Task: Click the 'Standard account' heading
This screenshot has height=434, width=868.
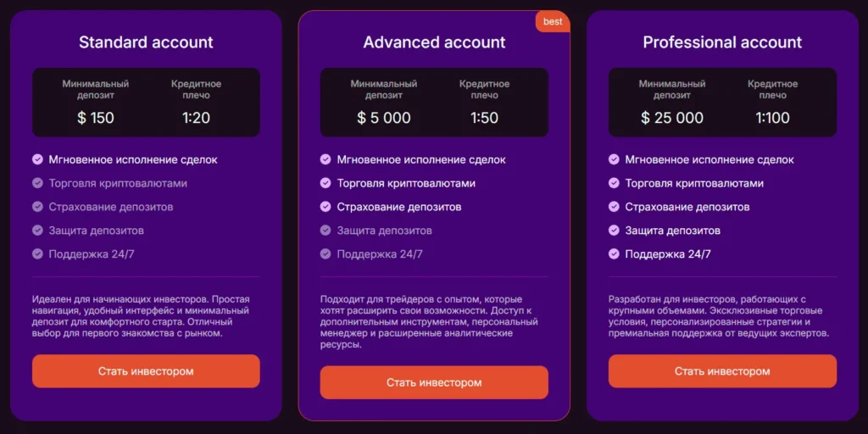Action: (x=146, y=42)
